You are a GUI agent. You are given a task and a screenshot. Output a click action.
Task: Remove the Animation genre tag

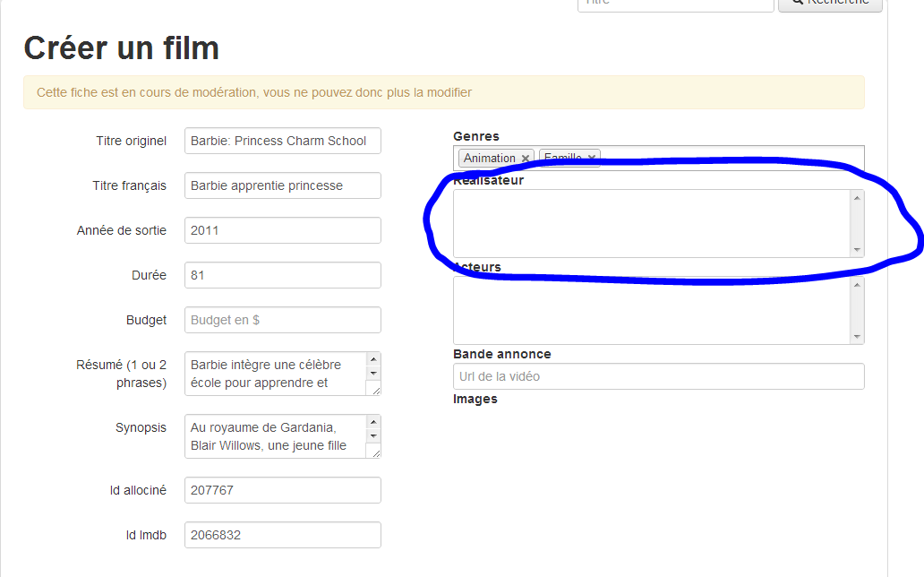525,158
